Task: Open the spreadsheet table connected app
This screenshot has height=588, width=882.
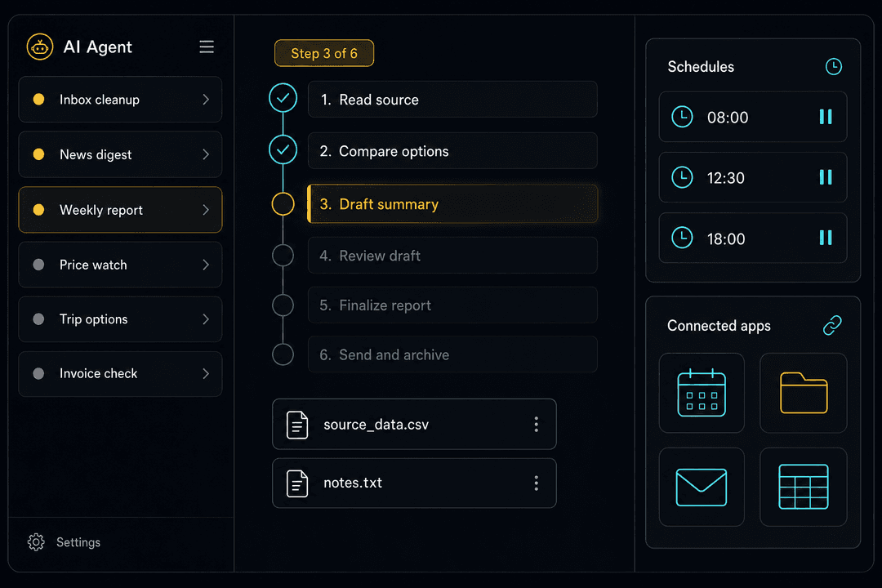Action: pyautogui.click(x=804, y=487)
